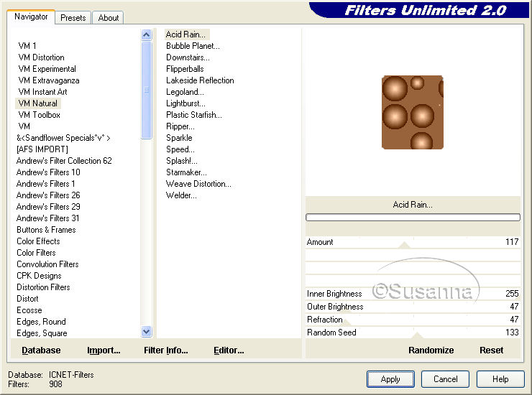This screenshot has width=532, height=395.
Task: Choose Speed... filter
Action: click(x=180, y=149)
